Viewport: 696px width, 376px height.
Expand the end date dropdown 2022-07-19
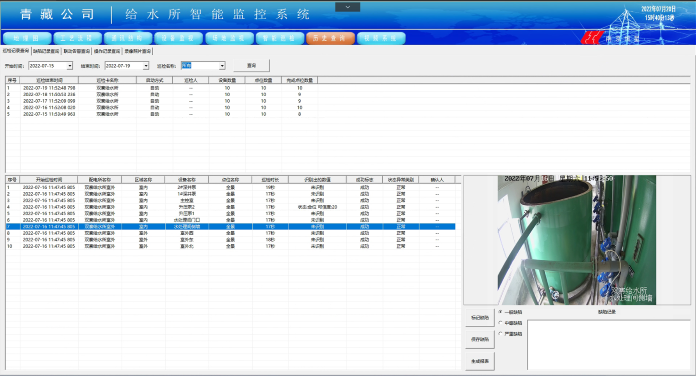pyautogui.click(x=146, y=66)
